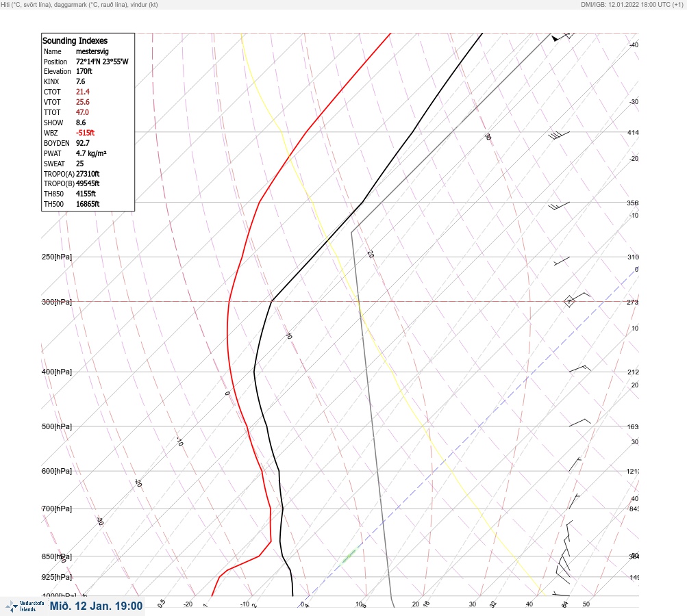This screenshot has height=616, width=687.
Task: Click the wind barb at 300 hPa level
Action: [577, 300]
